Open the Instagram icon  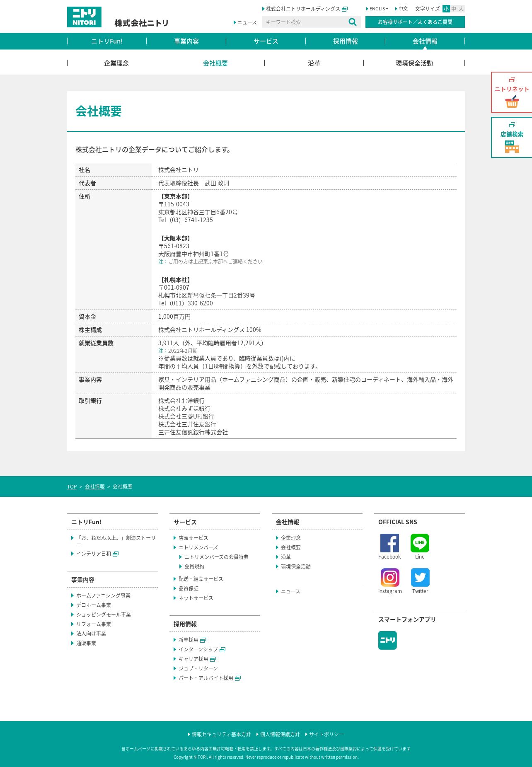(389, 577)
